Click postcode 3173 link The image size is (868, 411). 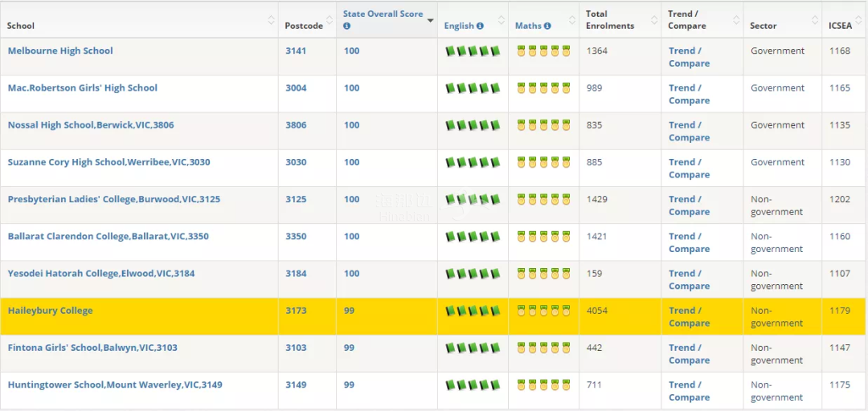click(296, 311)
